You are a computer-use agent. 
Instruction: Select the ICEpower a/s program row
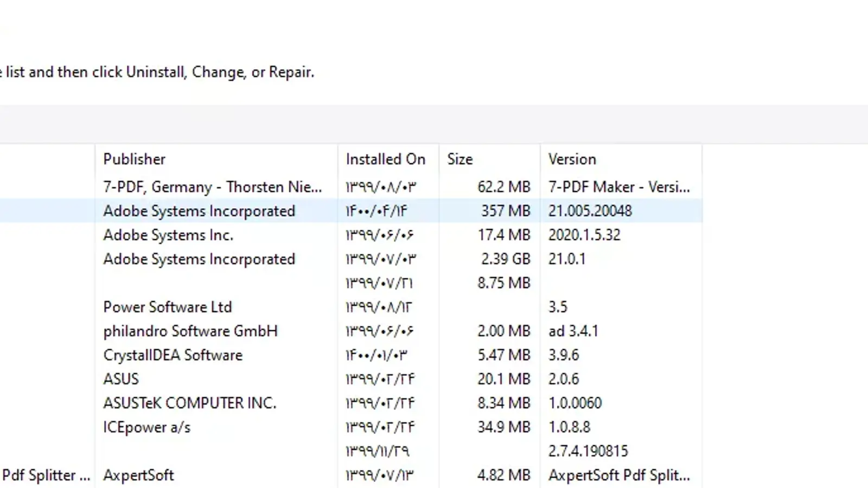pyautogui.click(x=146, y=427)
